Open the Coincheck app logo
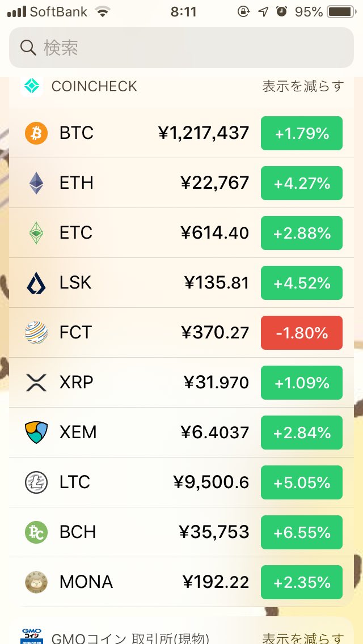 (x=32, y=86)
